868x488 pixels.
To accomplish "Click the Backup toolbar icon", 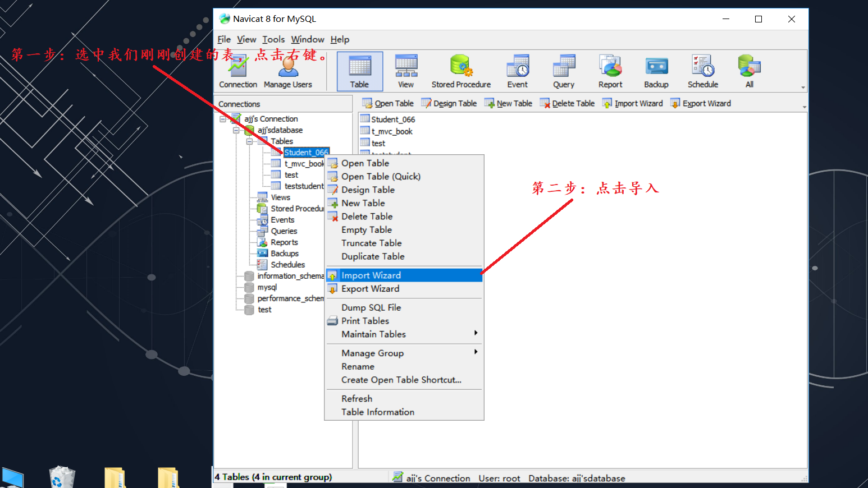I will coord(656,71).
